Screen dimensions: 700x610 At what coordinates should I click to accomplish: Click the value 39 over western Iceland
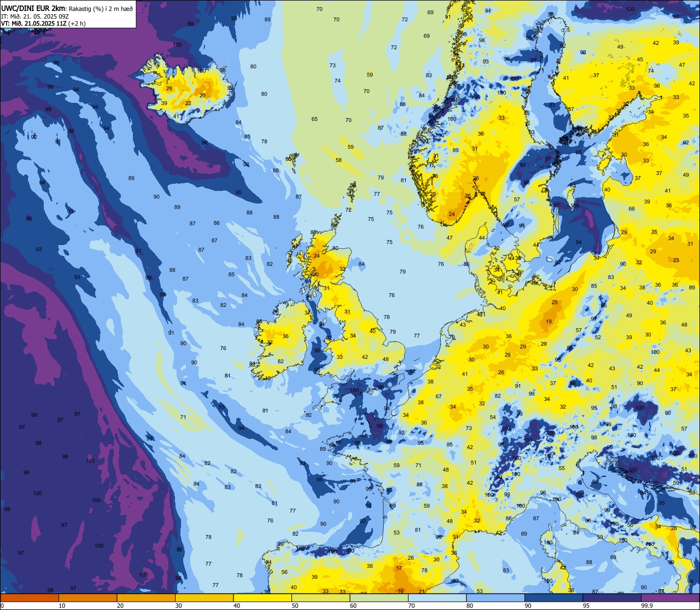click(x=164, y=103)
